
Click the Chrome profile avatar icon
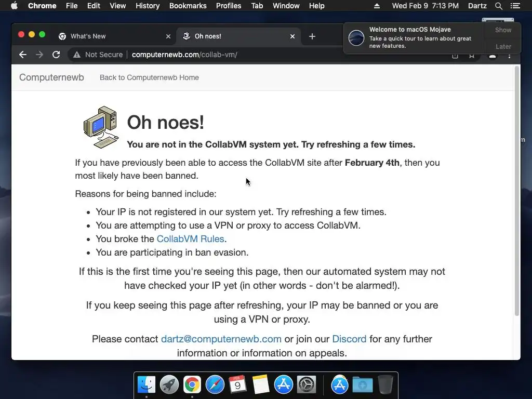(493, 56)
